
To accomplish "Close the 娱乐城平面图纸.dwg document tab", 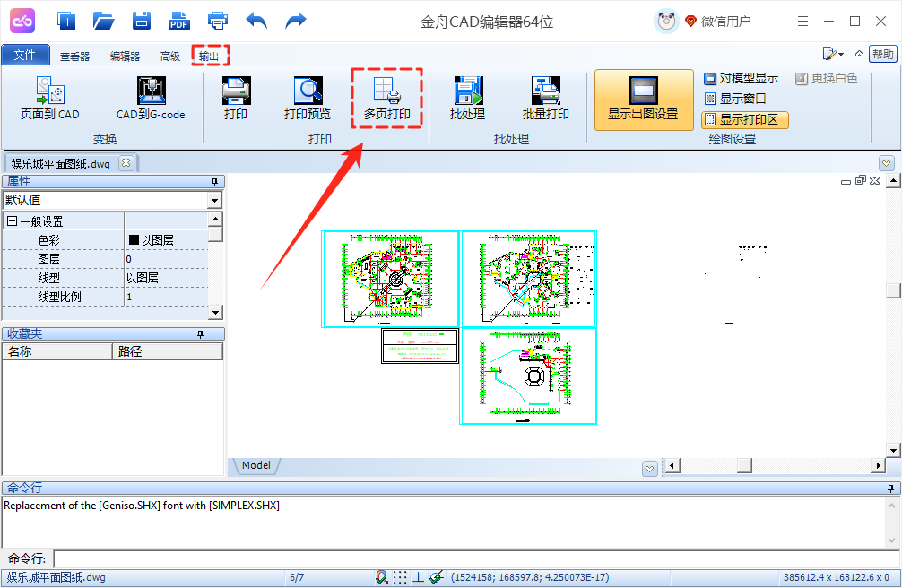I will coord(126,163).
